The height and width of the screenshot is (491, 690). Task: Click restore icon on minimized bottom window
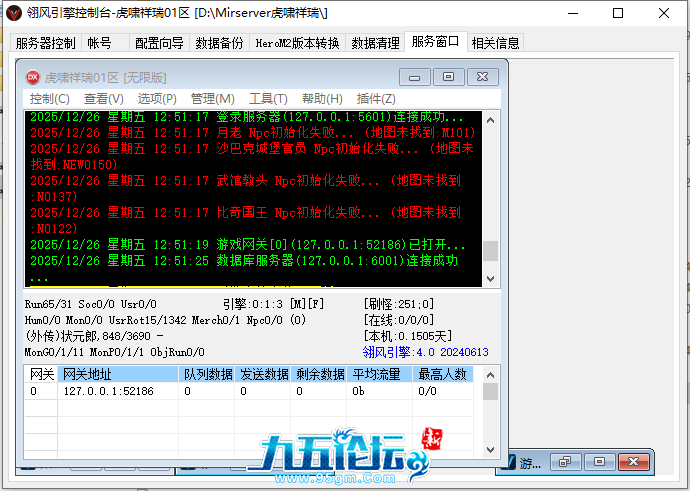pos(566,462)
